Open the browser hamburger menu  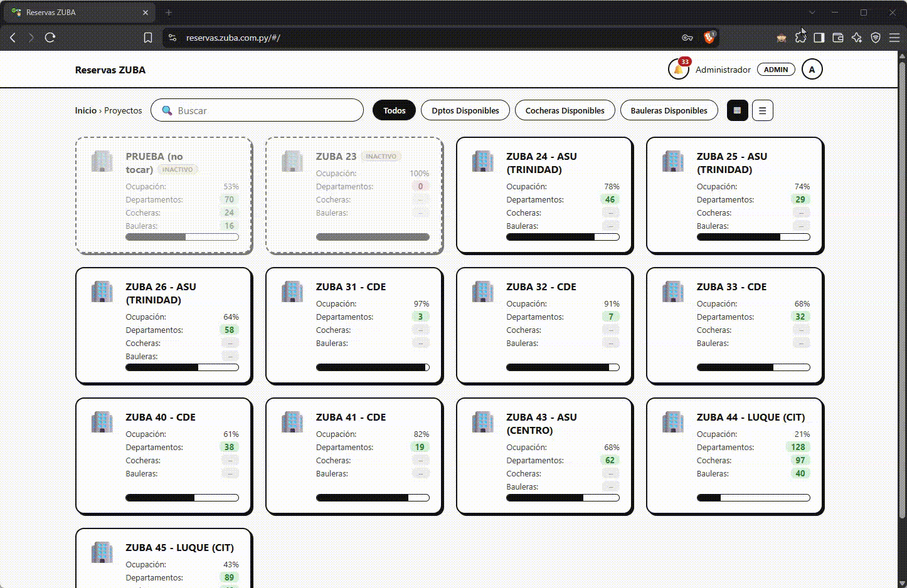click(894, 38)
